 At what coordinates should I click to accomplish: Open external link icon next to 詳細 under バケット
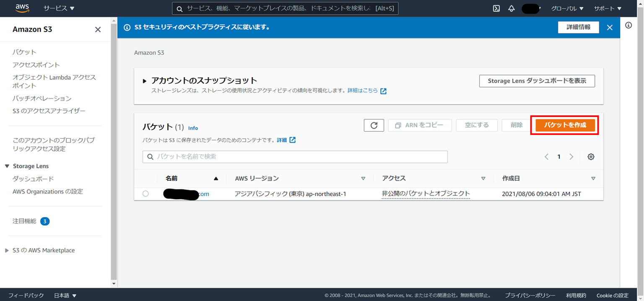click(x=293, y=140)
